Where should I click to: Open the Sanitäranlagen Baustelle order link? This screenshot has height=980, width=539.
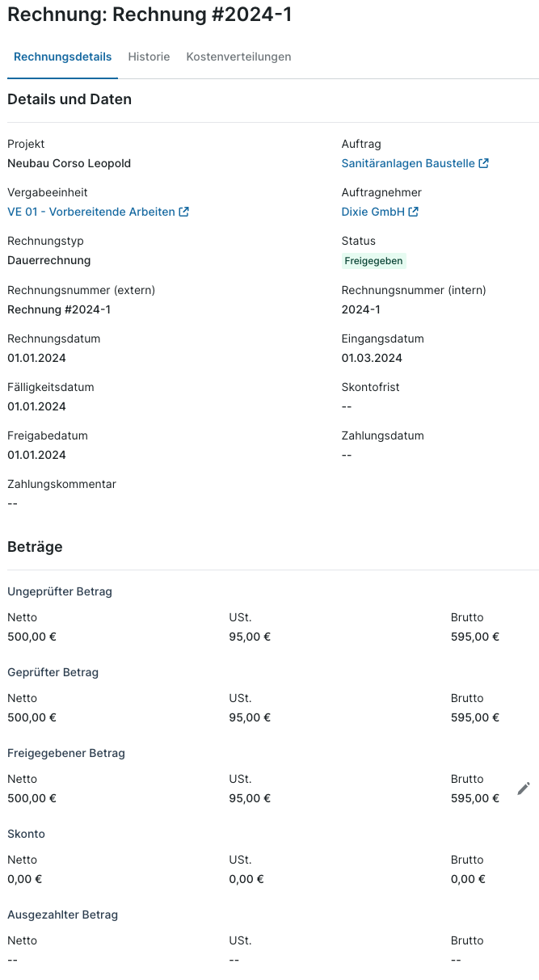tap(408, 163)
